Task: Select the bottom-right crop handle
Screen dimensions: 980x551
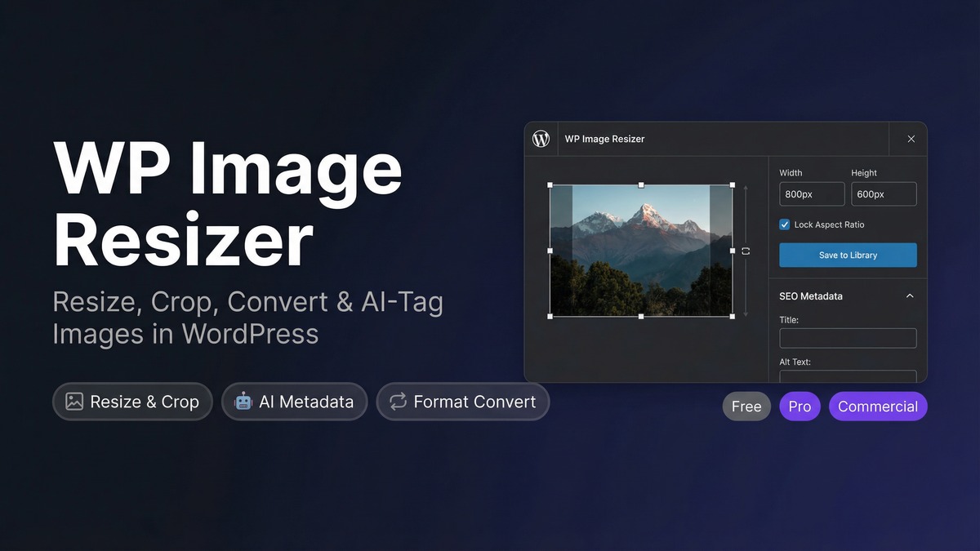Action: click(732, 316)
